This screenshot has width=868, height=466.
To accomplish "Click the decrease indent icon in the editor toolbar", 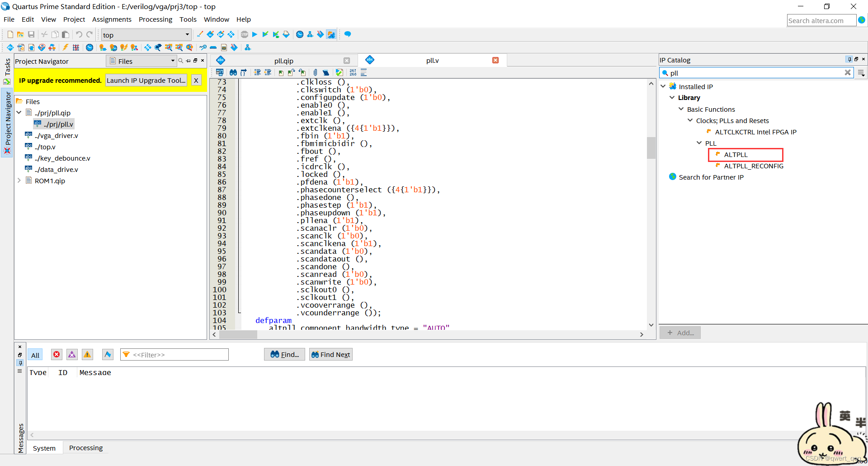I will (x=268, y=72).
